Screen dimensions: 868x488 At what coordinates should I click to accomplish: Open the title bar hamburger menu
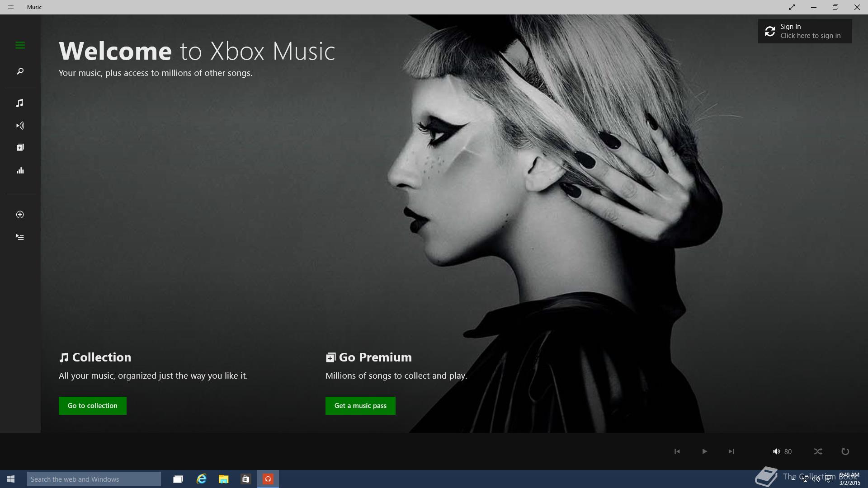coord(11,7)
